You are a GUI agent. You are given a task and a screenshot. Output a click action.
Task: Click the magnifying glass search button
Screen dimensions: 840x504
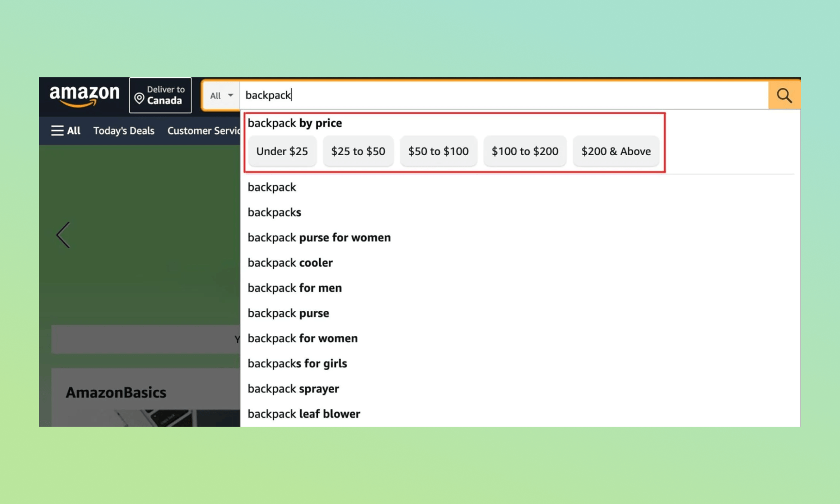(783, 95)
